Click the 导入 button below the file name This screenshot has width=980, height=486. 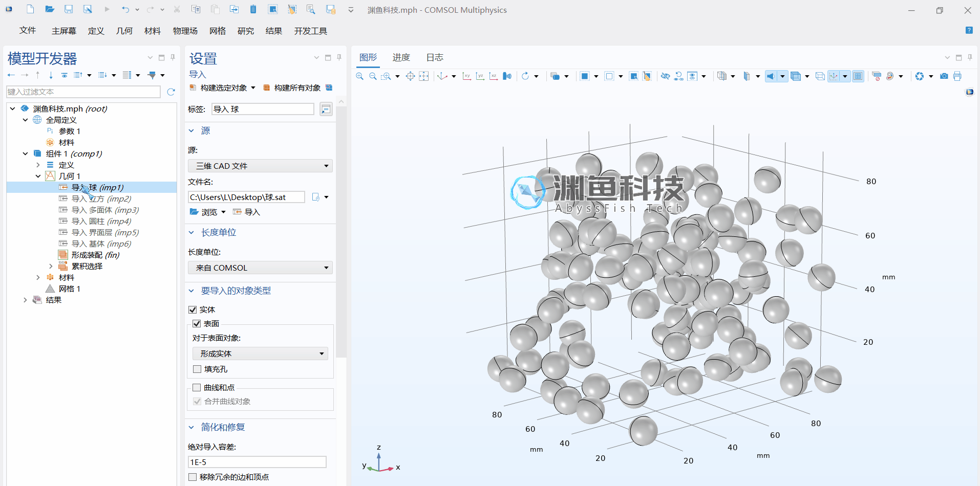point(247,212)
